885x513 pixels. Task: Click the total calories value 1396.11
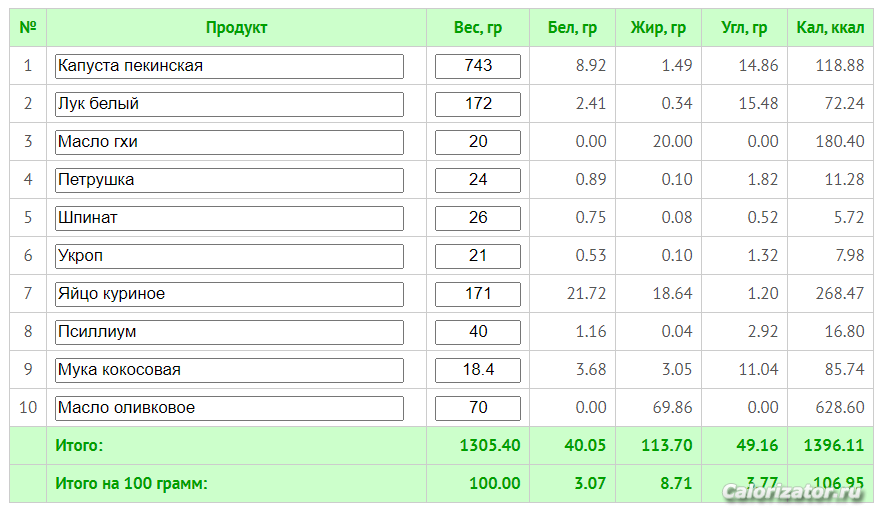834,445
